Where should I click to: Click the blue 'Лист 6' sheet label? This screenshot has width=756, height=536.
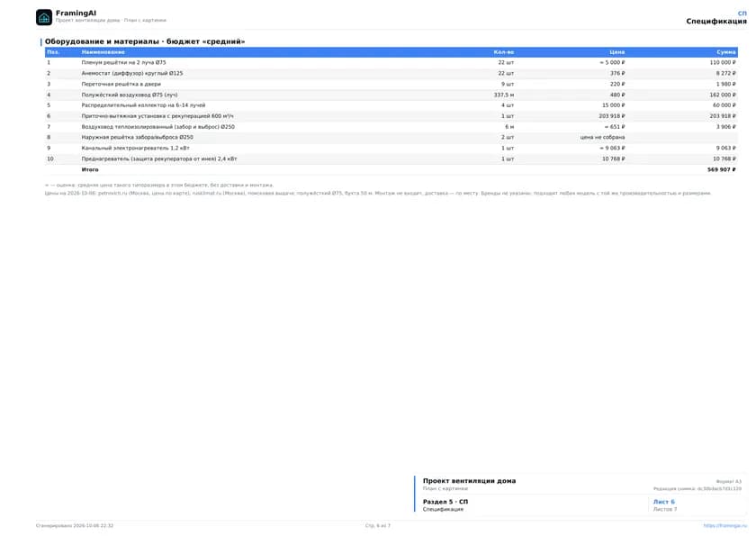[x=664, y=502]
